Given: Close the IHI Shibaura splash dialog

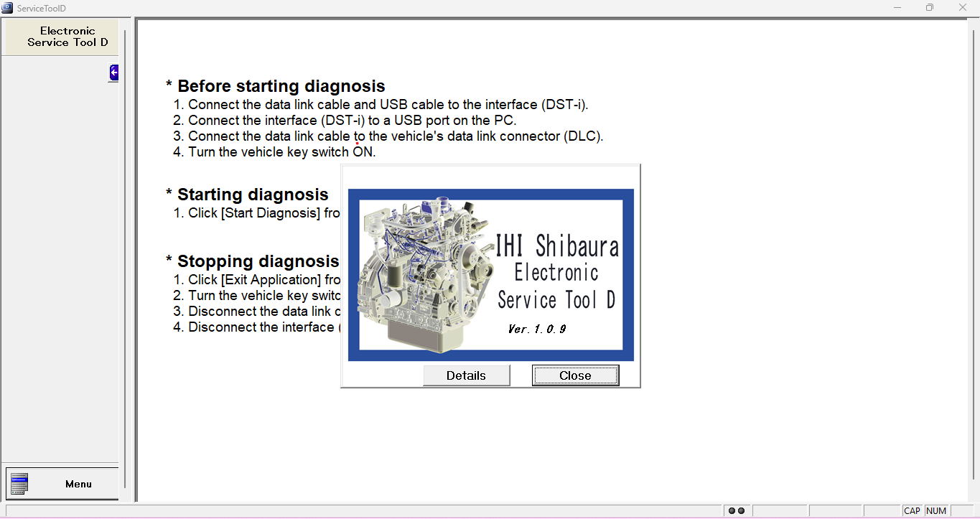Looking at the screenshot, I should coord(575,375).
